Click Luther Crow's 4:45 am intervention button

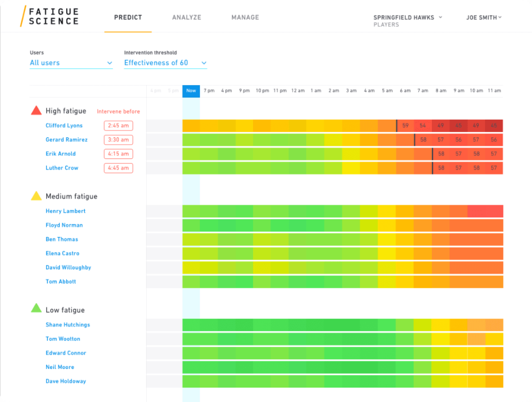pos(118,168)
